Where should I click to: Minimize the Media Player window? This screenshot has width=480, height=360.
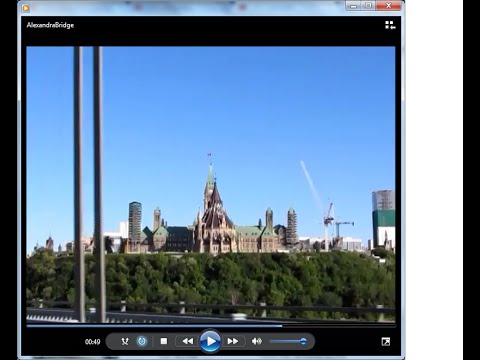(x=353, y=6)
